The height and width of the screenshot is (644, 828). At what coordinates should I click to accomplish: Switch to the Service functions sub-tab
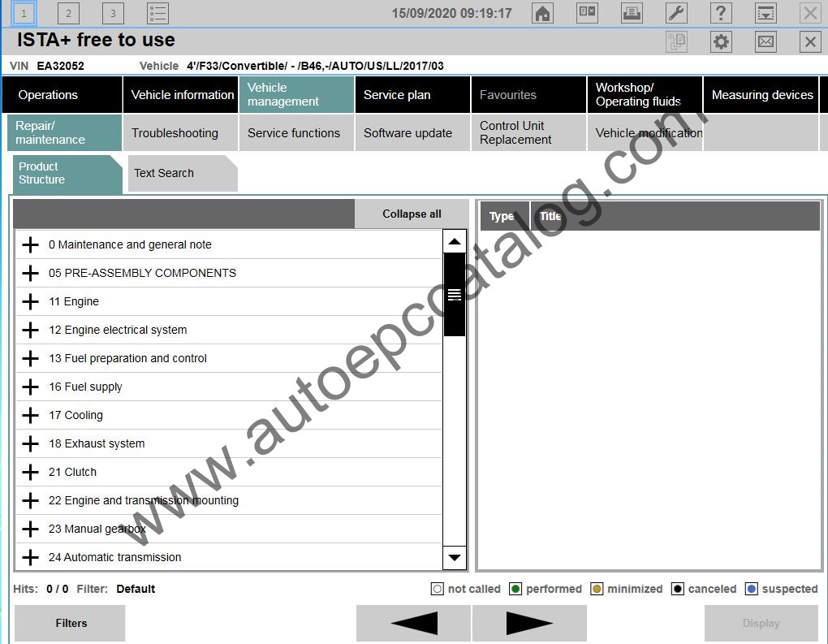(296, 132)
